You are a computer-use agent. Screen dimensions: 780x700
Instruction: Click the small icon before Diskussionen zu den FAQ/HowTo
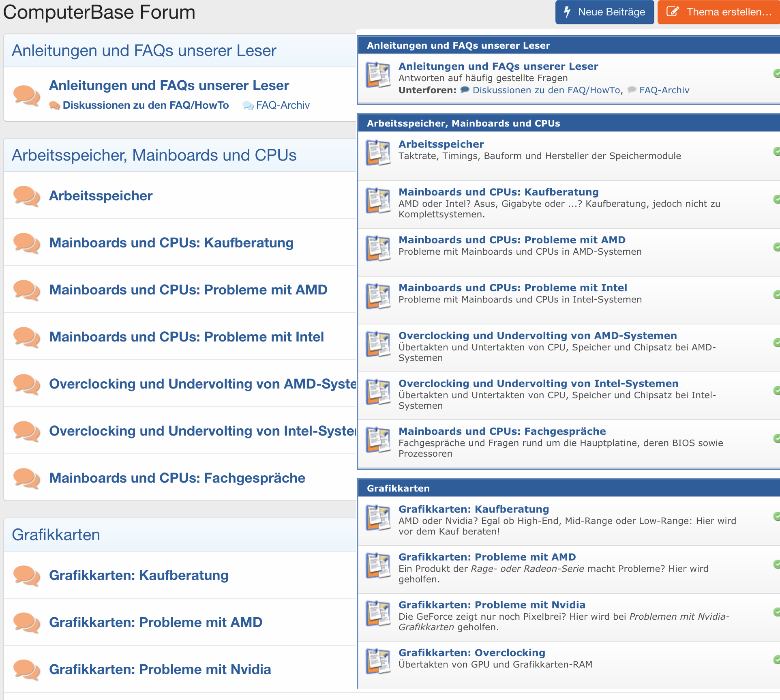pyautogui.click(x=54, y=106)
